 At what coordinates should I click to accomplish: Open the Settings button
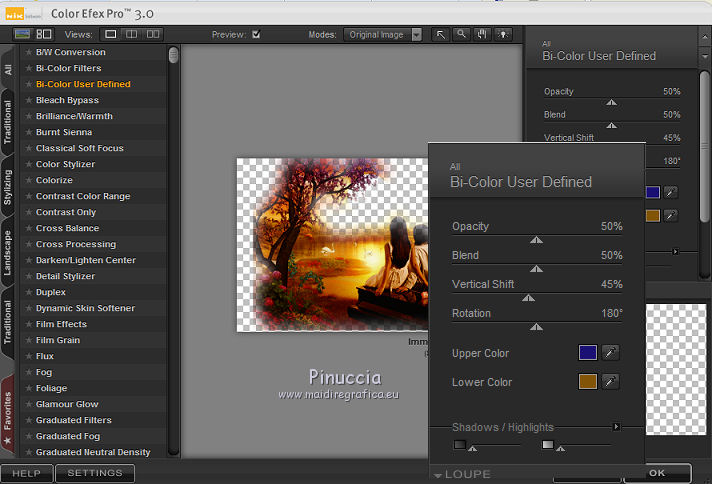point(94,473)
